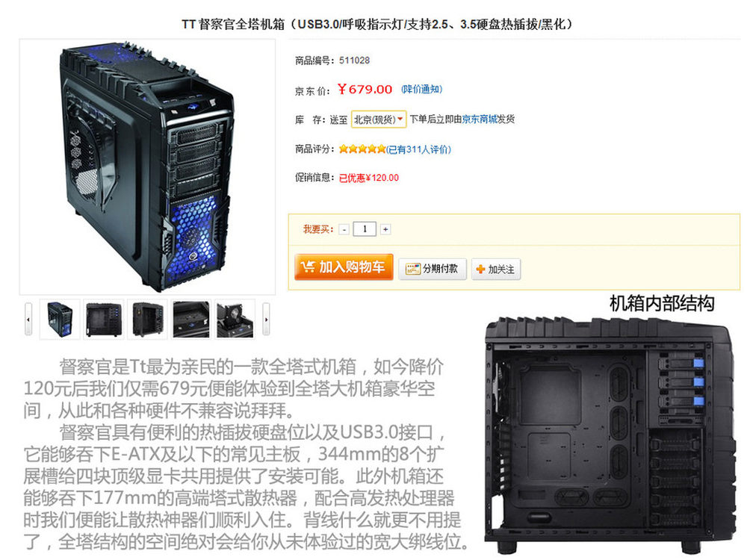The height and width of the screenshot is (560, 747).
Task: Select the first thumbnail of blue-lit case
Action: coord(60,320)
